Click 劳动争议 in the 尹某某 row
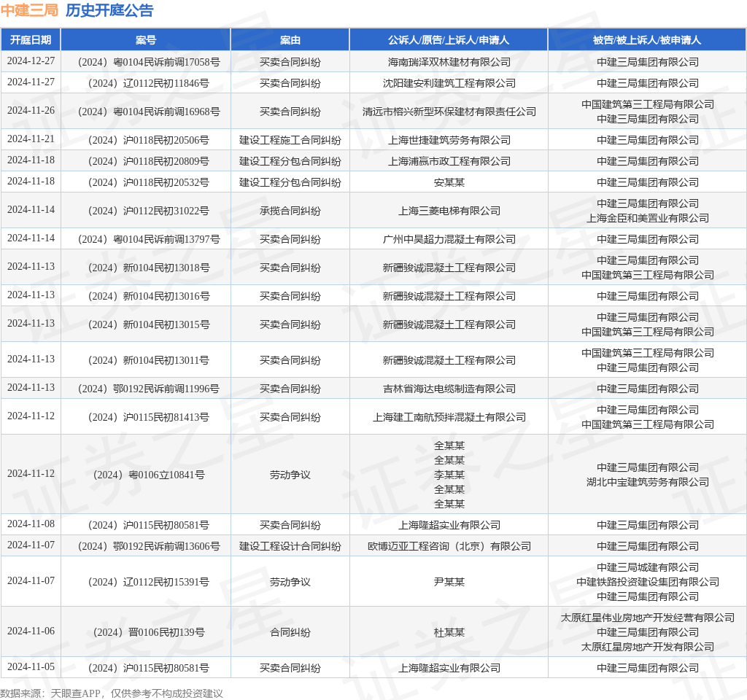This screenshot has height=700, width=747. point(290,582)
